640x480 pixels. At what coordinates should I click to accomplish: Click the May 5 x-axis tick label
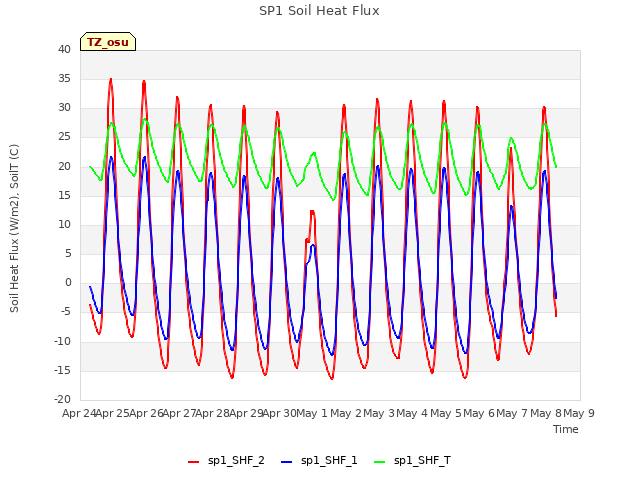(x=446, y=413)
